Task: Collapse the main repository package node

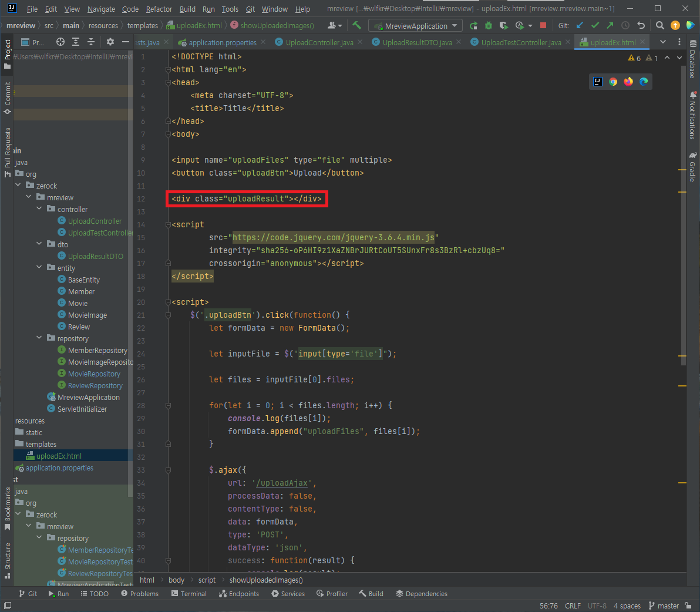Action: coord(39,338)
